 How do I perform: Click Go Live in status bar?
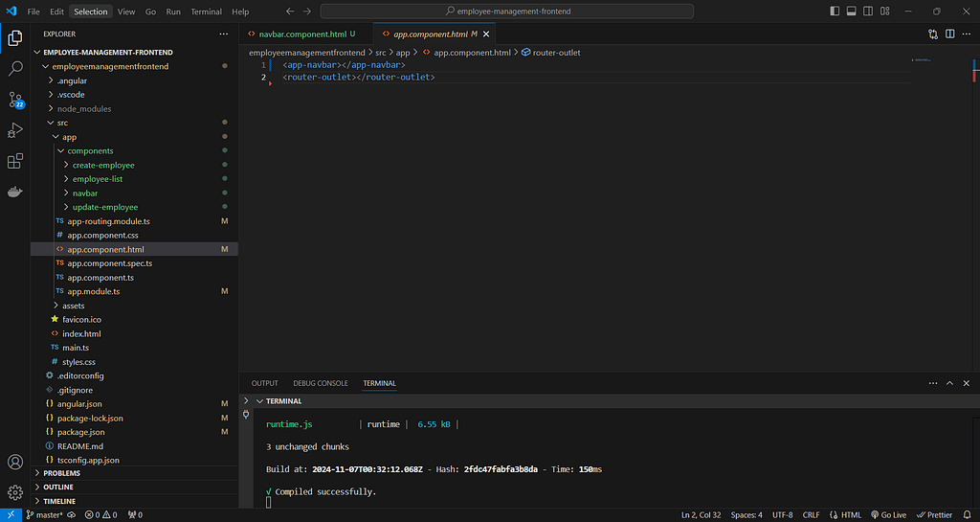coord(888,515)
